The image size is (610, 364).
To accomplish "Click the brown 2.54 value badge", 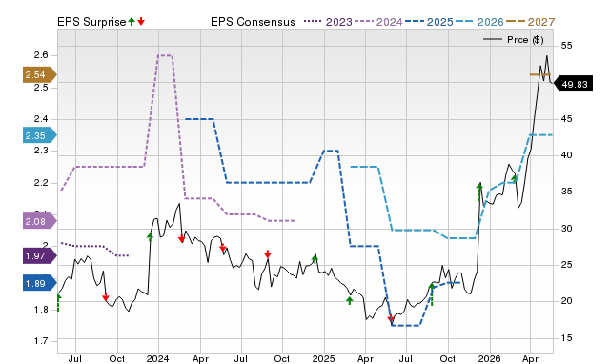I will (x=40, y=74).
